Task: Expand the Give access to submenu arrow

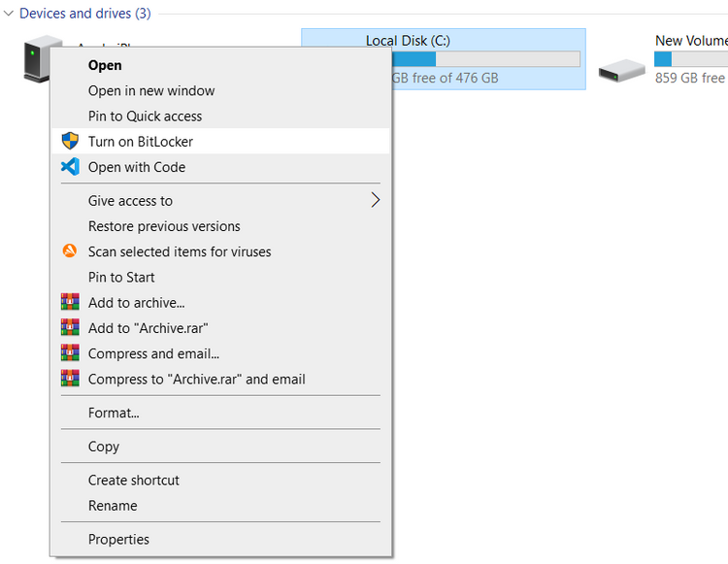Action: click(375, 201)
